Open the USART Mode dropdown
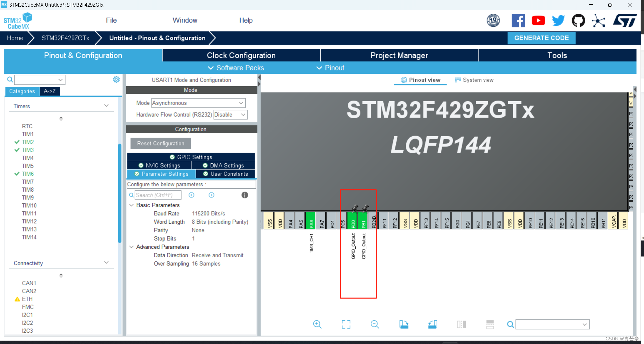This screenshot has height=344, width=644. tap(199, 103)
